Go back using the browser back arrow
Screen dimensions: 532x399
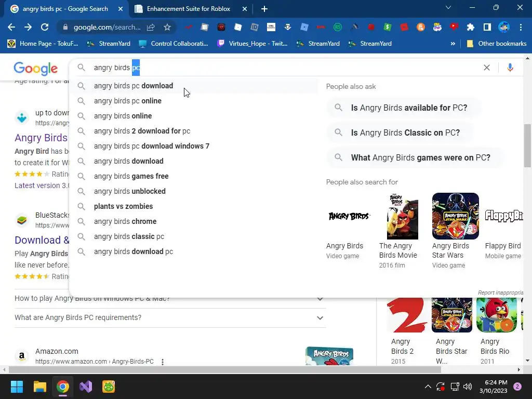tap(11, 27)
